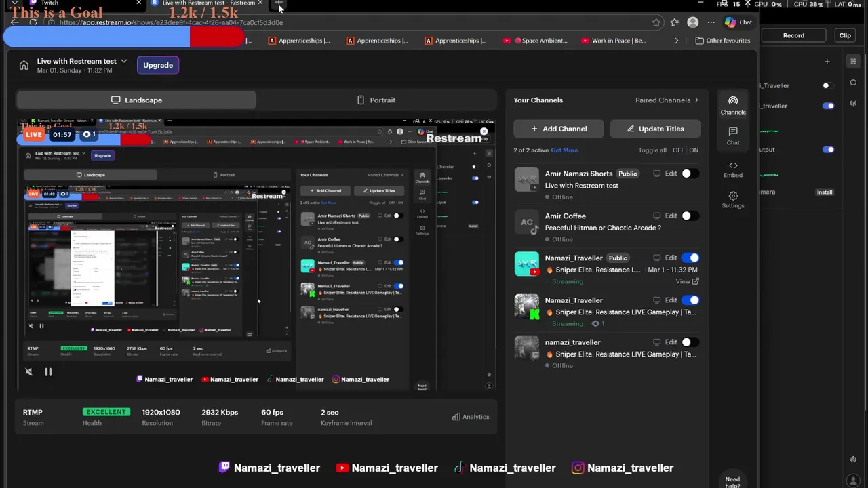Switch to the Landscape tab

136,100
